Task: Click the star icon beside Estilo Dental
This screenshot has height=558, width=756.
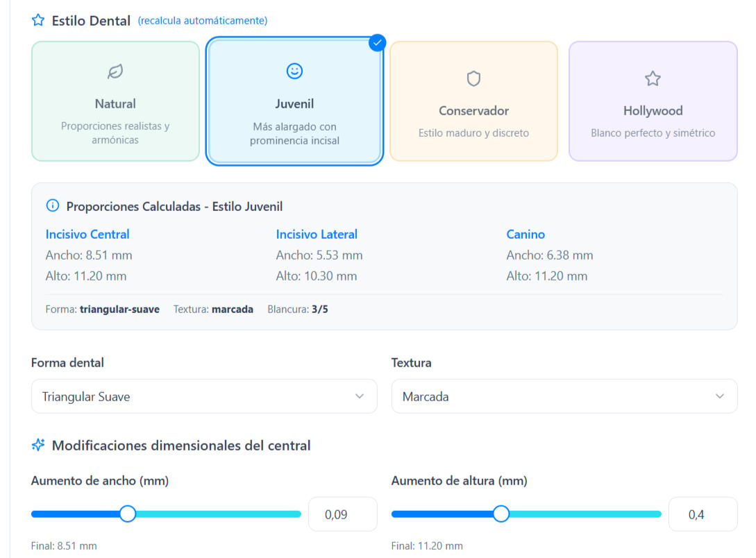Action: coord(38,20)
